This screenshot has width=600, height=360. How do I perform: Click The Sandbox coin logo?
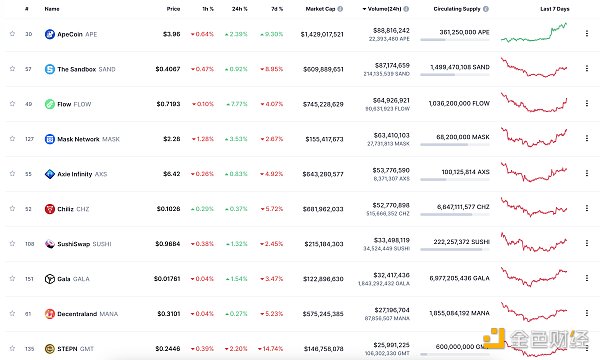point(50,69)
